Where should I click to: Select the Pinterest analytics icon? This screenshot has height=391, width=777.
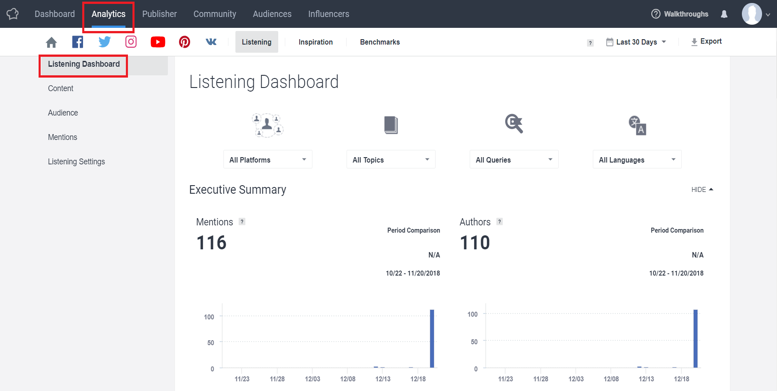pos(184,42)
